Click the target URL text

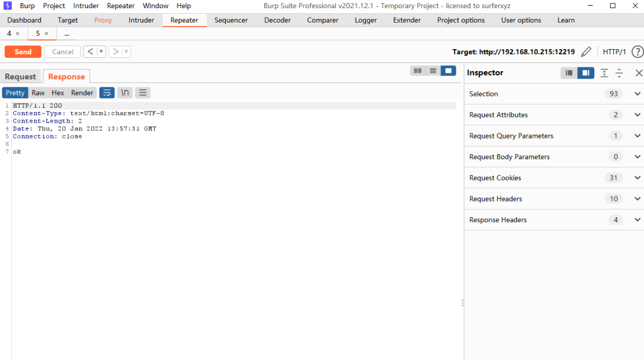pyautogui.click(x=527, y=52)
